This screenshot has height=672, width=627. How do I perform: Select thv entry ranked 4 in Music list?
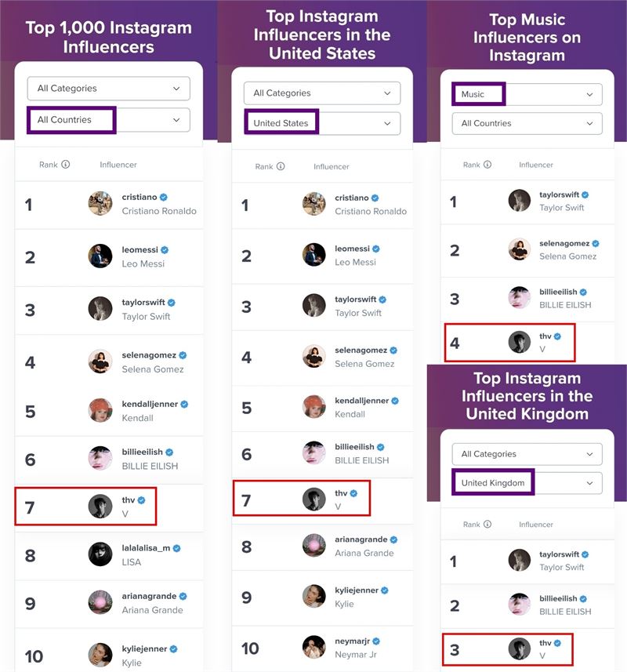tap(509, 343)
